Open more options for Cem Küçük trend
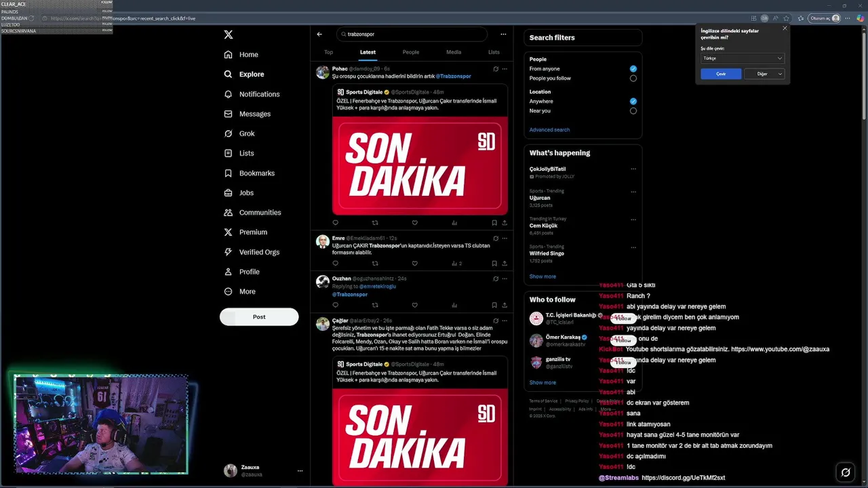This screenshot has height=488, width=868. pyautogui.click(x=633, y=220)
